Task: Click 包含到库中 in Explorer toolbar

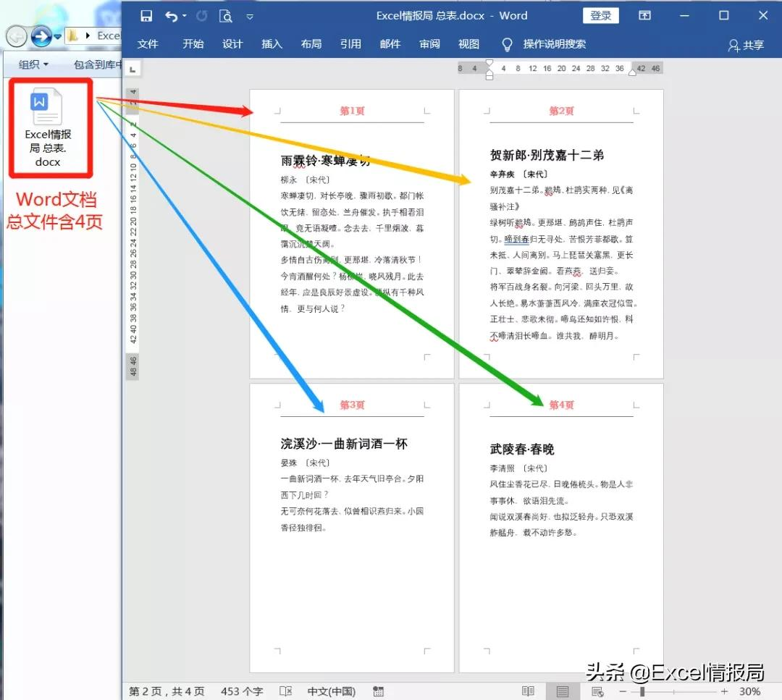Action: (x=97, y=64)
